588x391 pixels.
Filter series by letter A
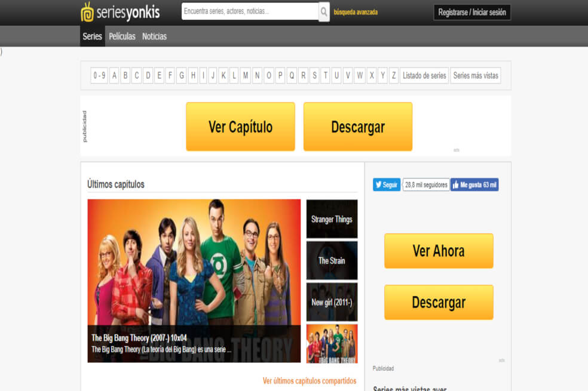coord(114,76)
